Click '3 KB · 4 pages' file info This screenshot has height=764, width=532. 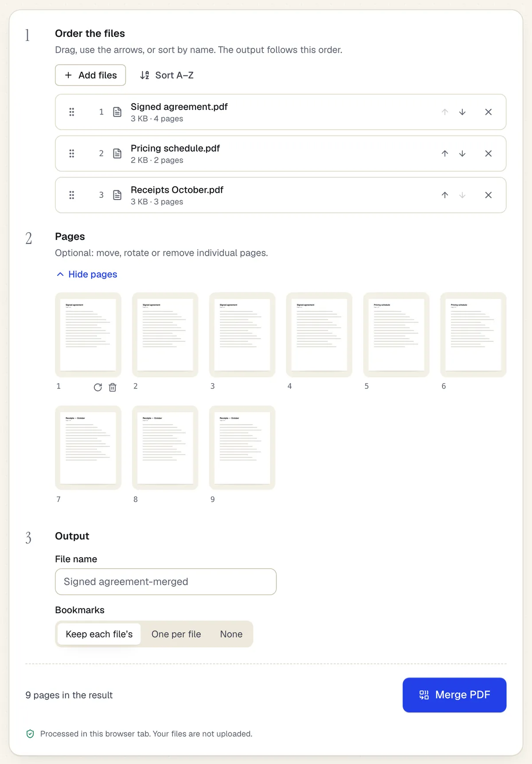[157, 119]
